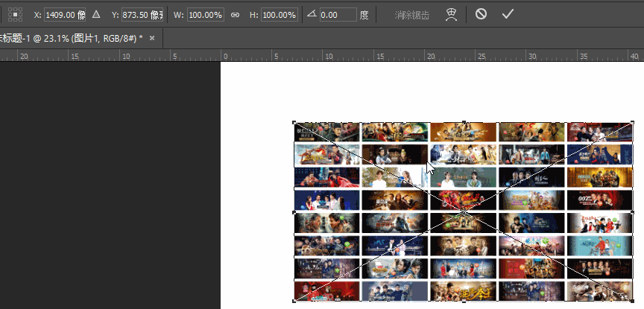Click the rotation angle icon

(x=312, y=14)
